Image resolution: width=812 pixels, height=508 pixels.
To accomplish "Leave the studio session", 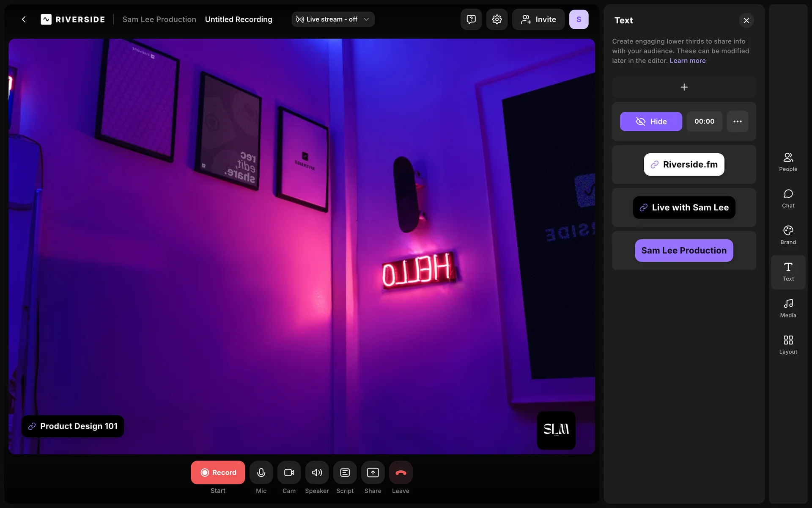I will click(401, 472).
